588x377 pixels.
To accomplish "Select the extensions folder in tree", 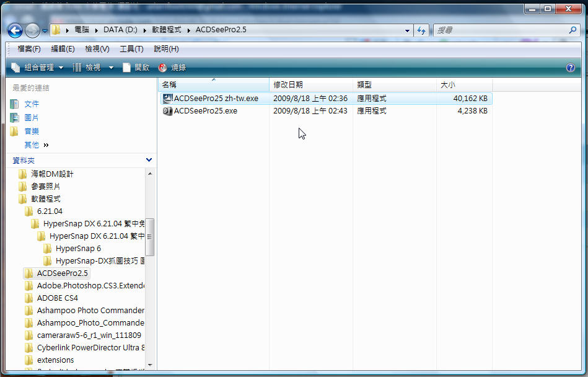I will coord(56,360).
